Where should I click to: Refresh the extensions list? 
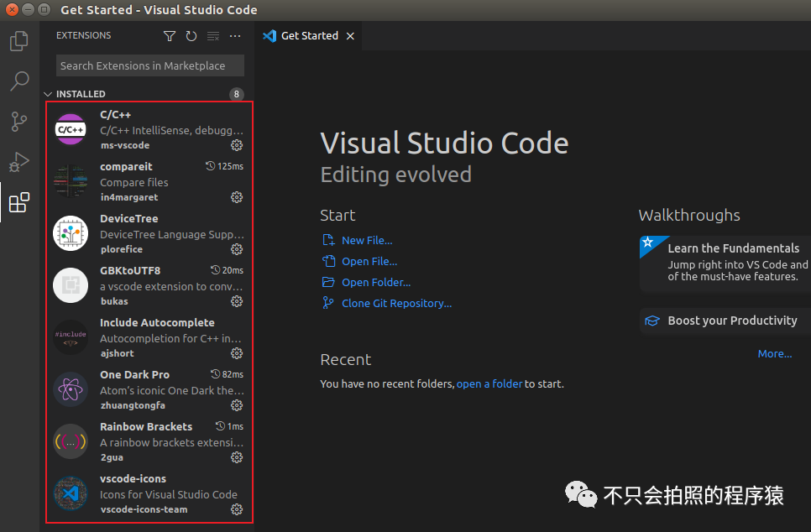[191, 36]
